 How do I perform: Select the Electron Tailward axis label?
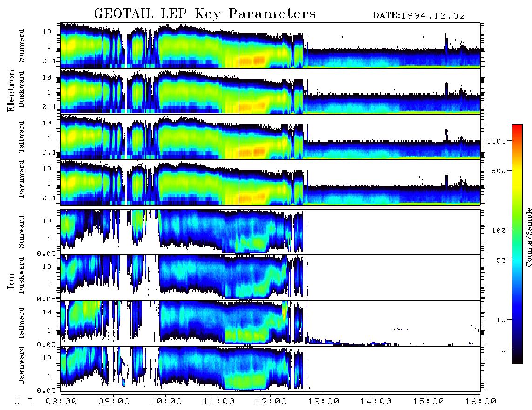coord(21,137)
